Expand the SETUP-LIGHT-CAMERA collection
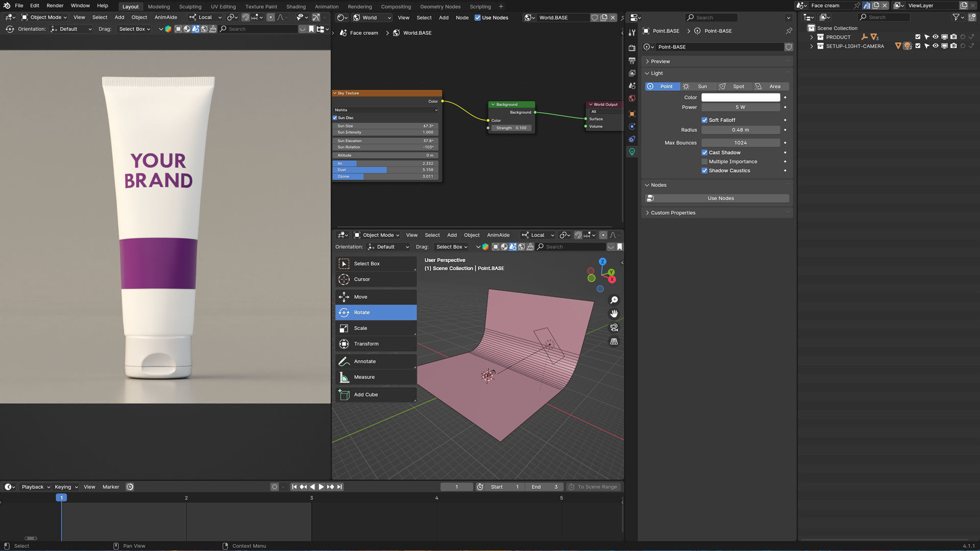The height and width of the screenshot is (551, 980). [x=812, y=46]
